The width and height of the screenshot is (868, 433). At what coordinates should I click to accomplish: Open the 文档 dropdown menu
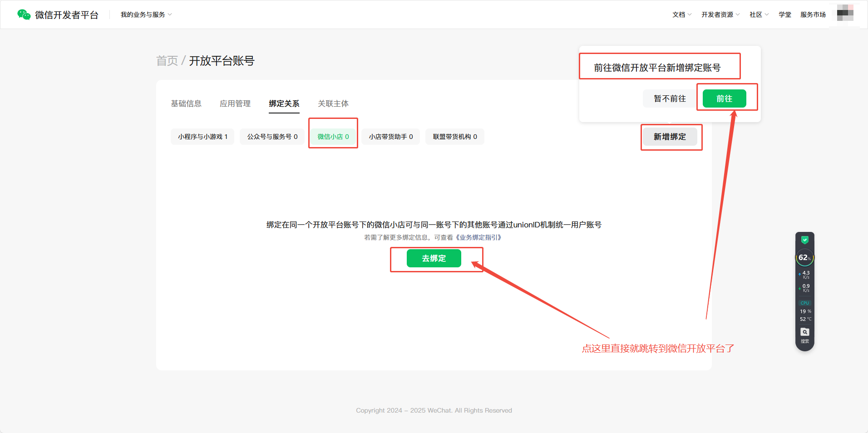coord(682,15)
